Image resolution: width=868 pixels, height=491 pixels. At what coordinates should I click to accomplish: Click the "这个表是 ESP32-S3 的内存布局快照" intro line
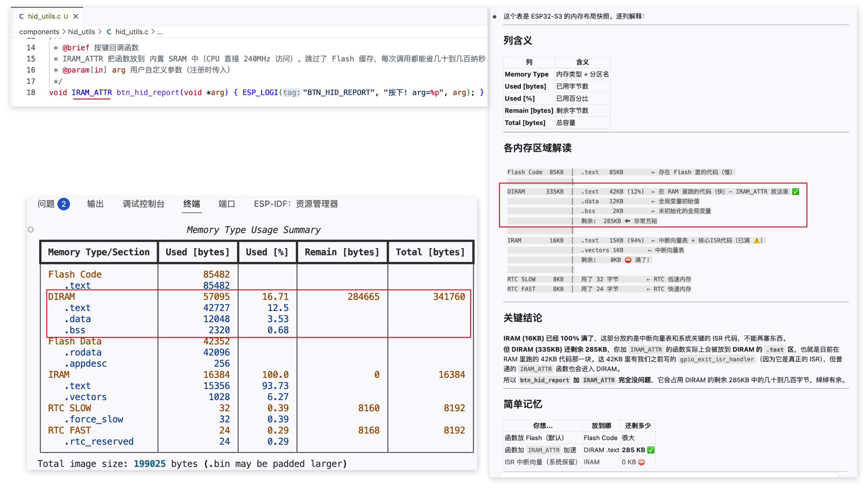[x=574, y=16]
